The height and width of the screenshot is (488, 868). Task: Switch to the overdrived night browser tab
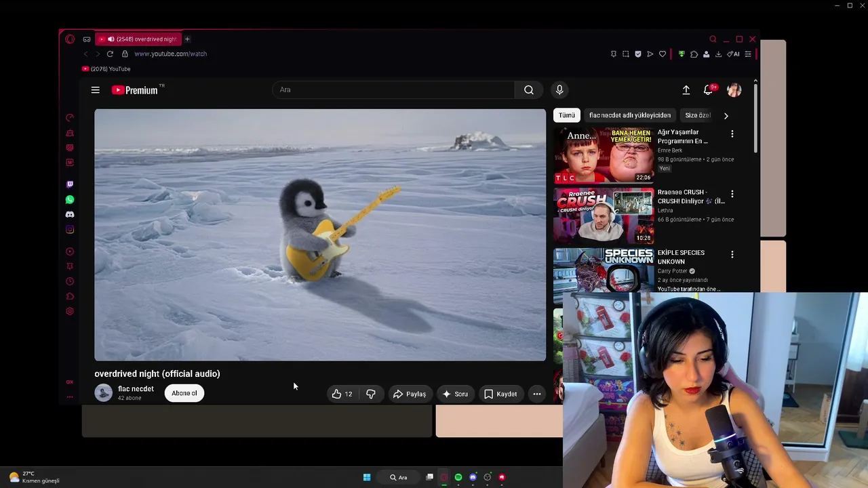(137, 39)
